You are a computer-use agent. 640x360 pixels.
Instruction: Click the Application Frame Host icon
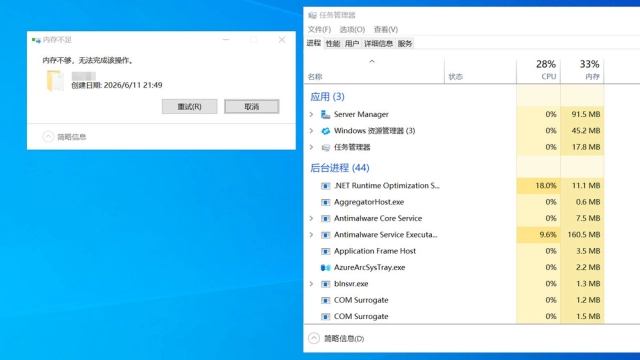click(x=325, y=251)
